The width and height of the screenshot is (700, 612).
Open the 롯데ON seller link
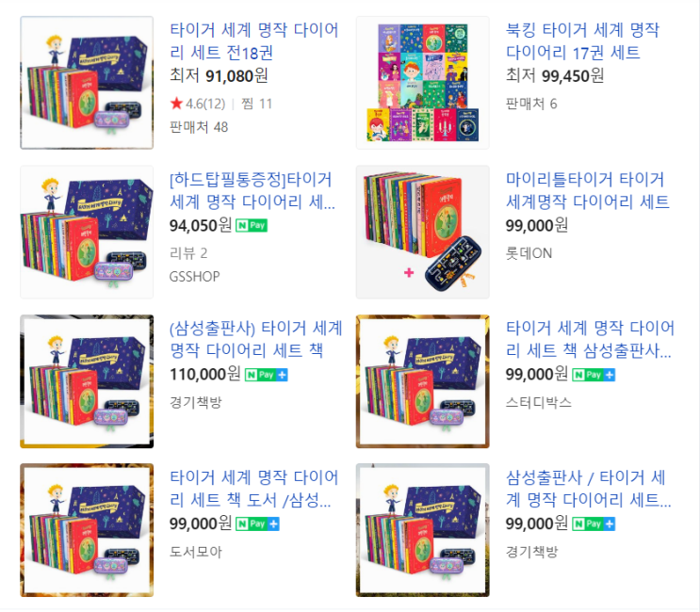[x=529, y=253]
